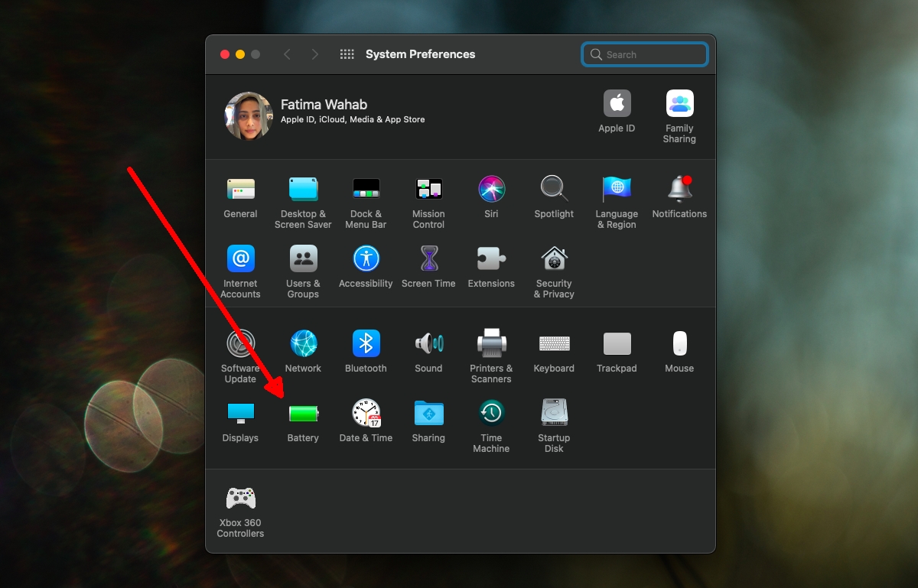The width and height of the screenshot is (918, 588).
Task: Click the Fatima Wahab account name
Action: [324, 105]
